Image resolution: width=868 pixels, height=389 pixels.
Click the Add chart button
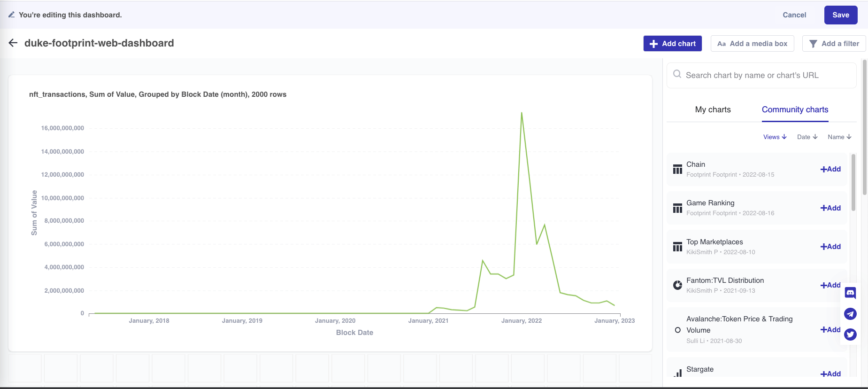(x=672, y=43)
